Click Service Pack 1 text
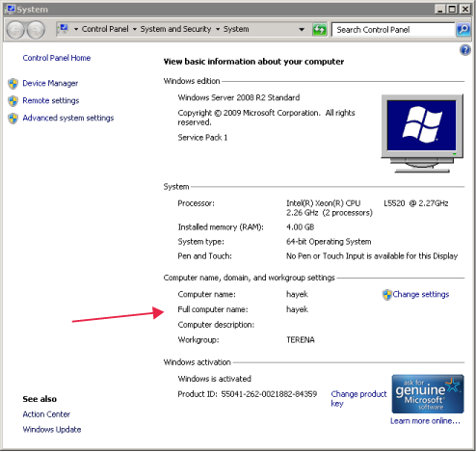 tap(202, 138)
